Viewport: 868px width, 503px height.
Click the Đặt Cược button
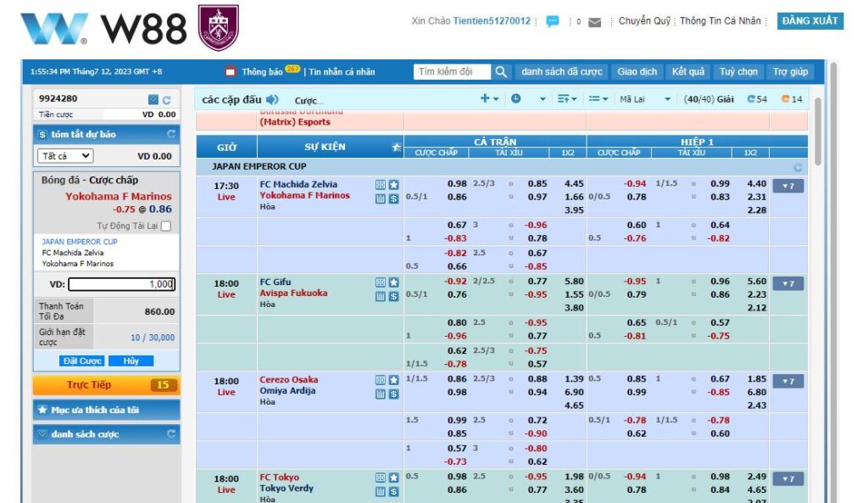point(82,360)
